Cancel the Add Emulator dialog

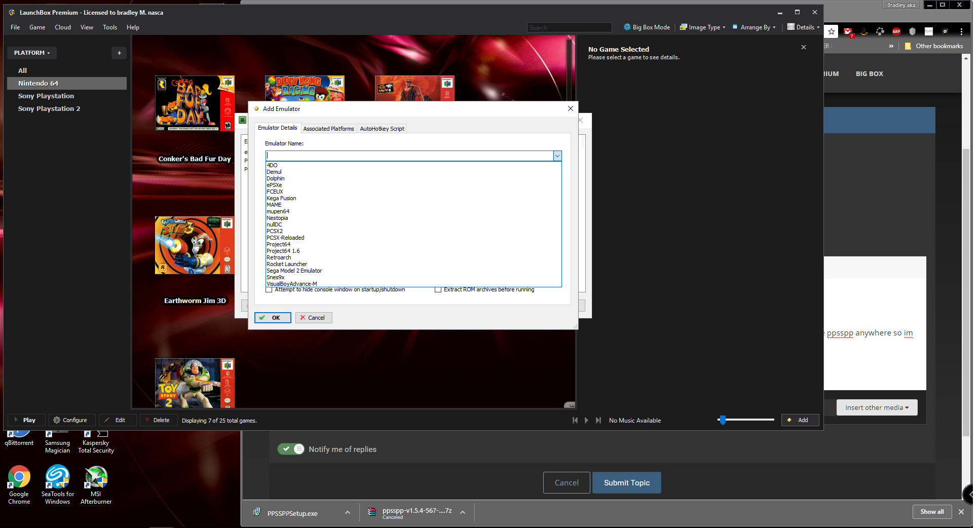(x=314, y=318)
